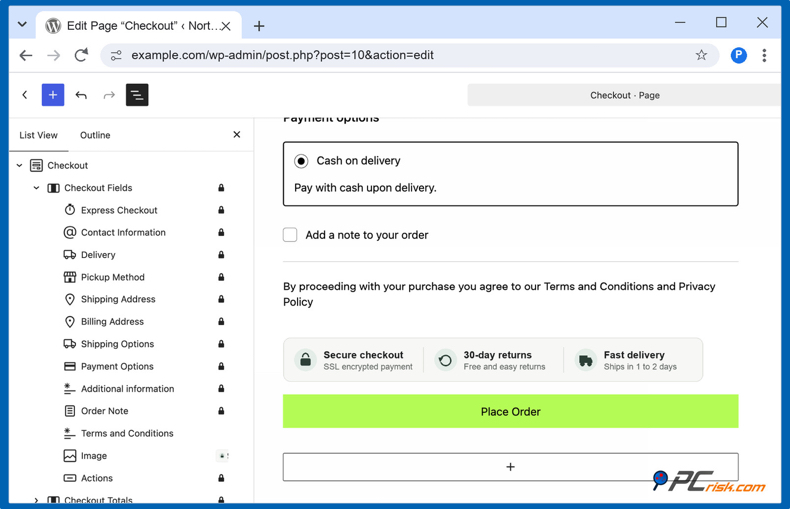Click the blue block inserter plus button

53,95
